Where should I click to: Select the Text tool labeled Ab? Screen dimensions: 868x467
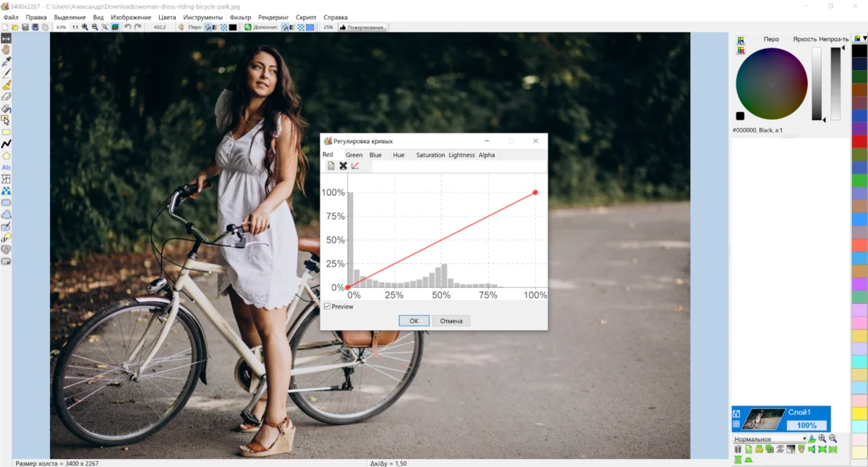[6, 167]
